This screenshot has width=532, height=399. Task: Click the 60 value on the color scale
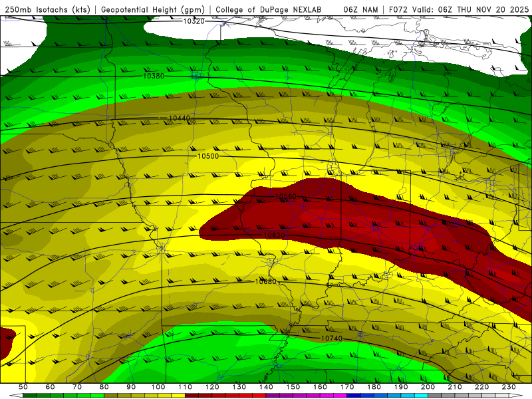50,387
